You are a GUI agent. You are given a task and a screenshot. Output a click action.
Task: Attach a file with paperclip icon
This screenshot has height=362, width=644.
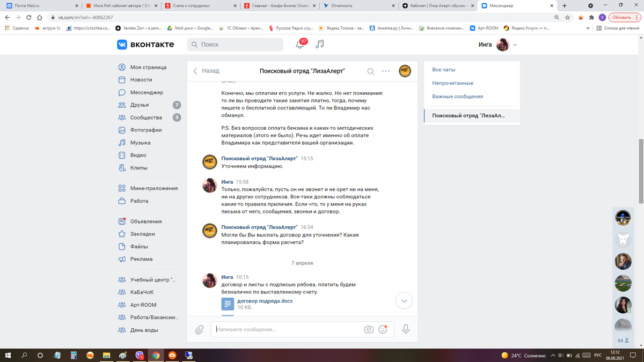(x=199, y=329)
